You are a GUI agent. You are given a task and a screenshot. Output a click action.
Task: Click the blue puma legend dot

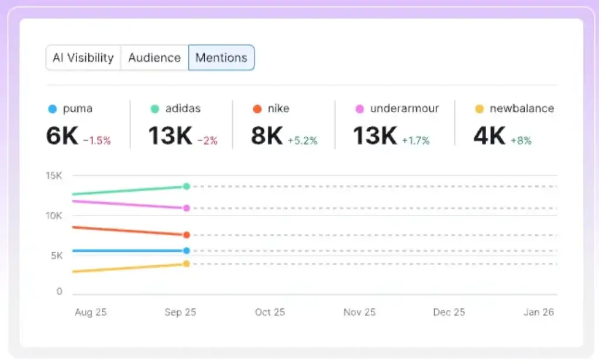coord(52,109)
